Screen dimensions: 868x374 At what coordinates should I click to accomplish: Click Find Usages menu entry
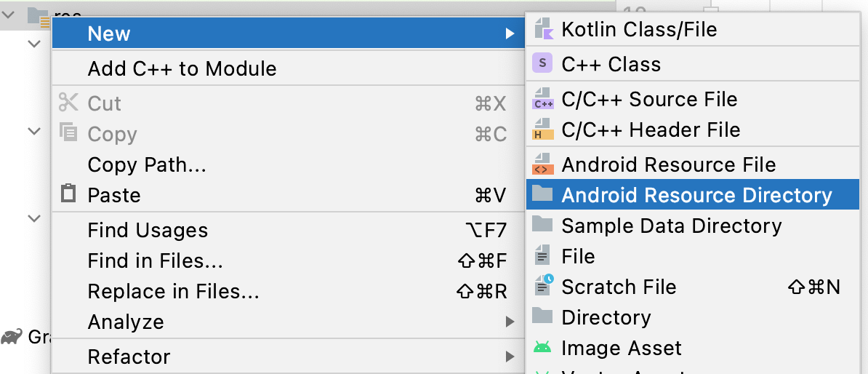tap(148, 230)
